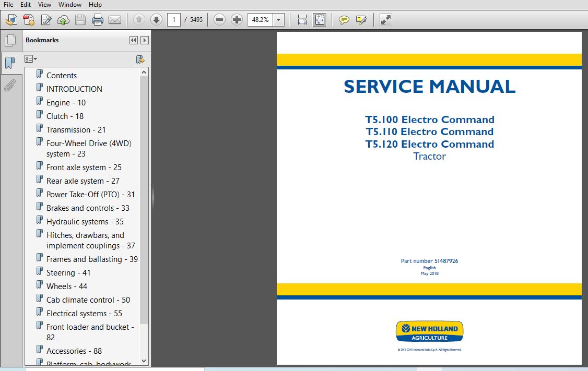The height and width of the screenshot is (371, 588).
Task: Click the panel splitter grip handle
Action: coord(152,198)
